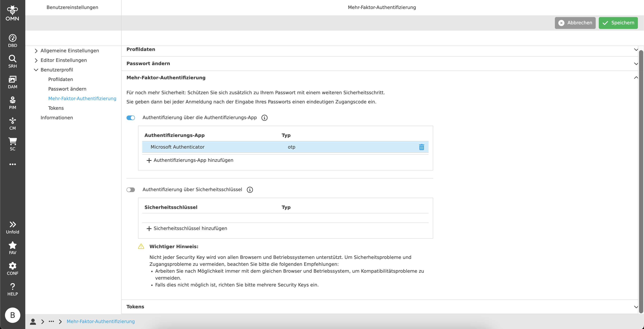This screenshot has width=644, height=329.
Task: Select Tokens in the navigation tree
Action: 56,108
